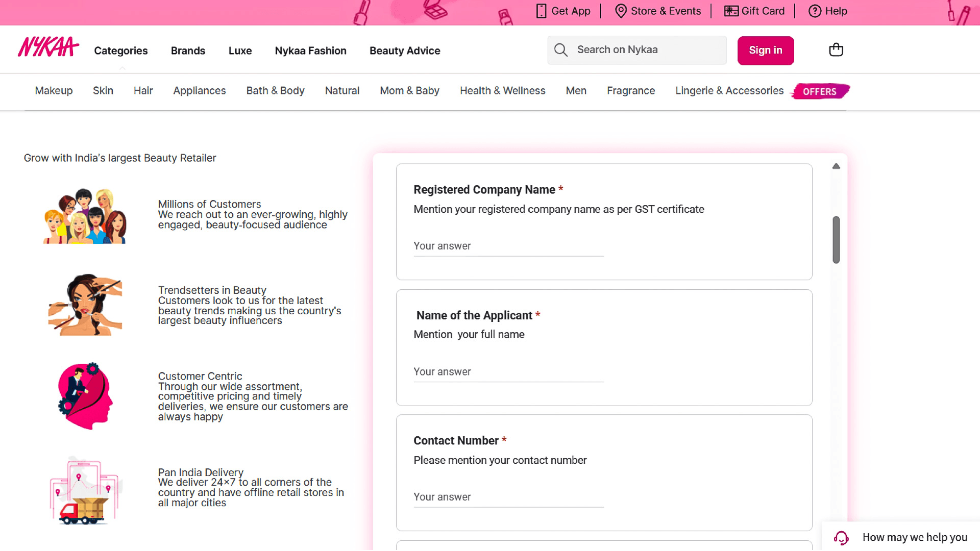This screenshot has height=551, width=980.
Task: Open the shopping bag cart icon
Action: (x=836, y=50)
